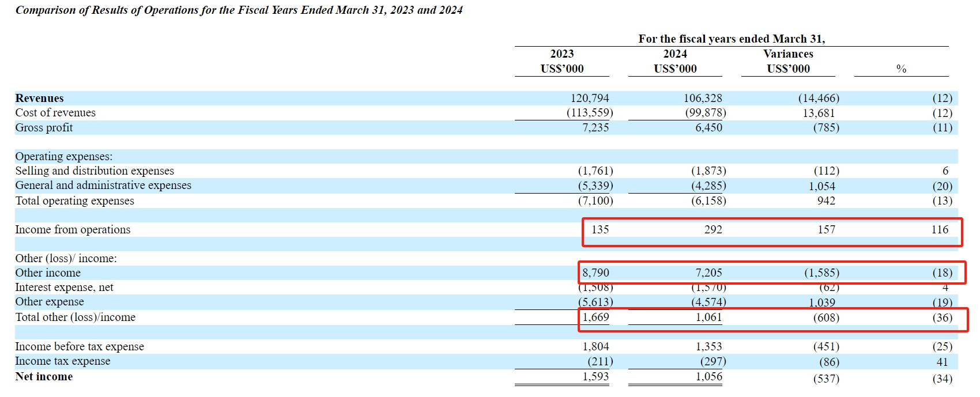The height and width of the screenshot is (397, 980).
Task: Select net income value 1,593
Action: point(595,376)
